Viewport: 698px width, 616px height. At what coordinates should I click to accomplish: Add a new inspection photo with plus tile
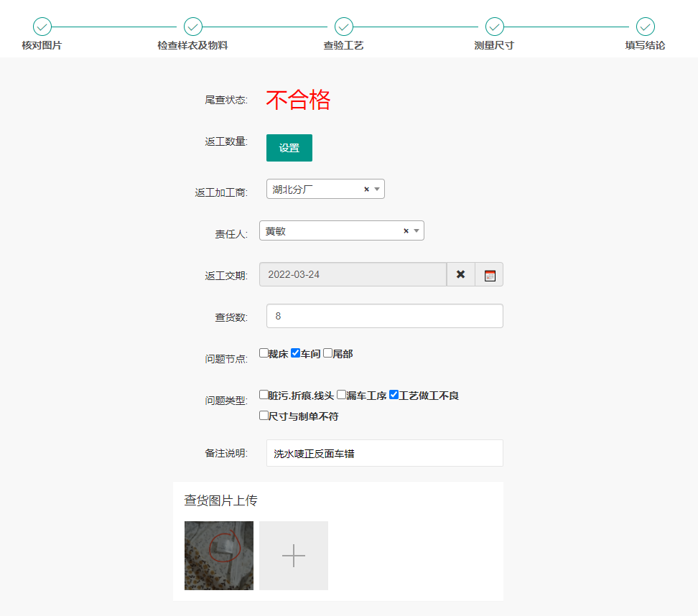(294, 556)
